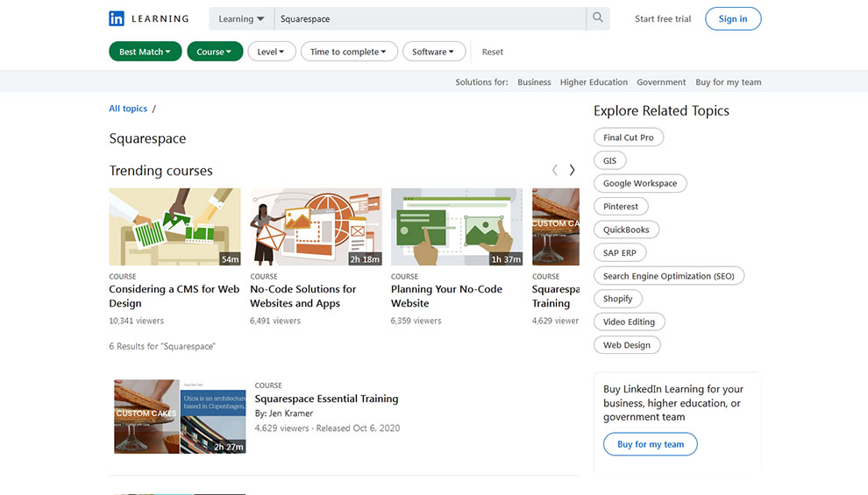Click the "10,341 viewers" text
The image size is (868, 495).
136,321
